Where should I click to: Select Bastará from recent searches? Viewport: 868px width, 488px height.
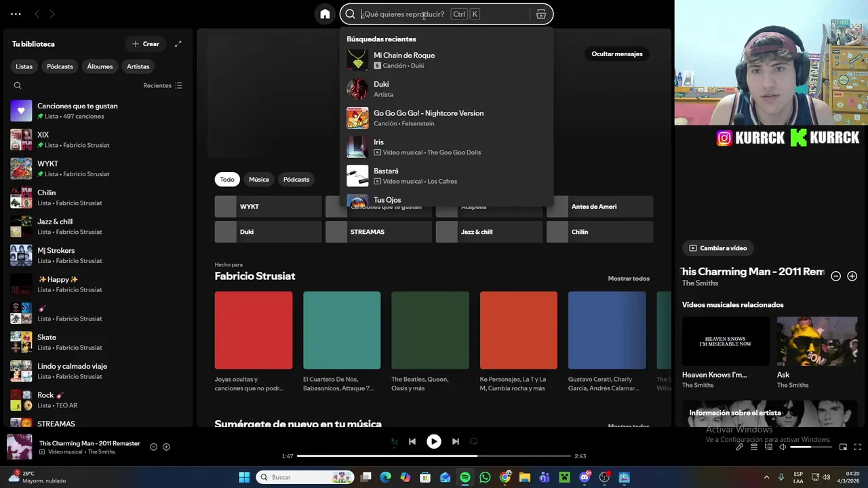coord(446,176)
